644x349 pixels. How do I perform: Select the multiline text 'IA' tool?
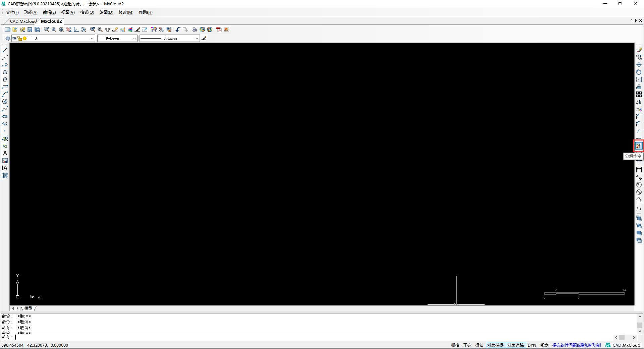click(5, 168)
